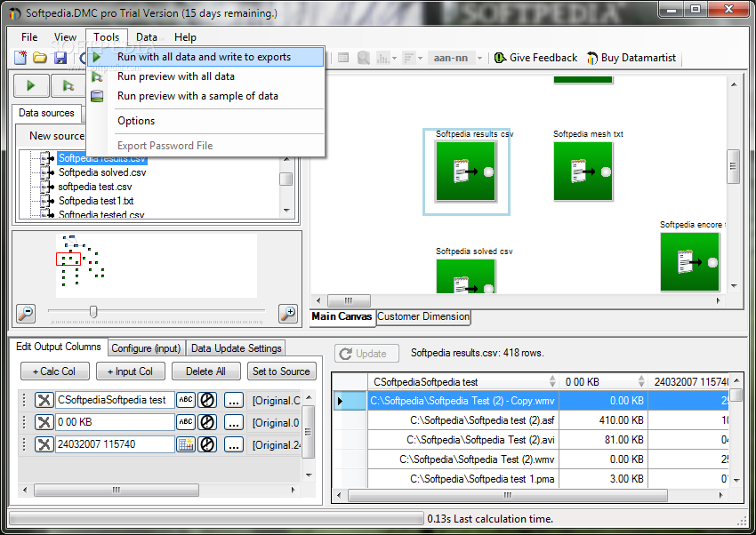Click the Softpedia solved csv node

point(466,275)
